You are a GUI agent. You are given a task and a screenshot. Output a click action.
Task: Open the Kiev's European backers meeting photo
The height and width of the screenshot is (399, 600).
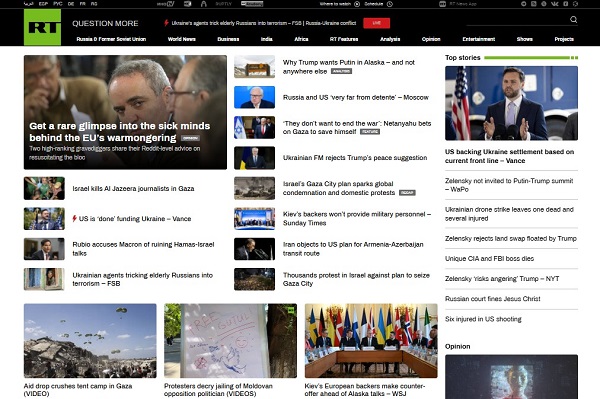pyautogui.click(x=371, y=340)
